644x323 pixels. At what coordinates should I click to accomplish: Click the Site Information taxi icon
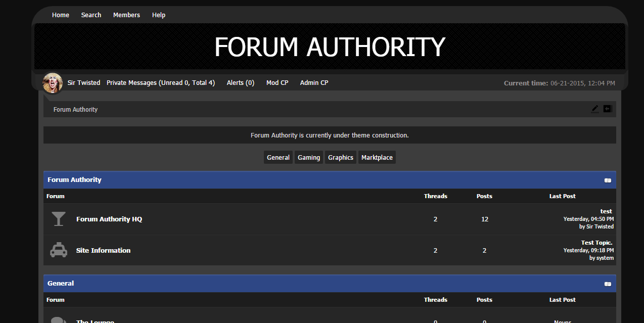pyautogui.click(x=59, y=250)
